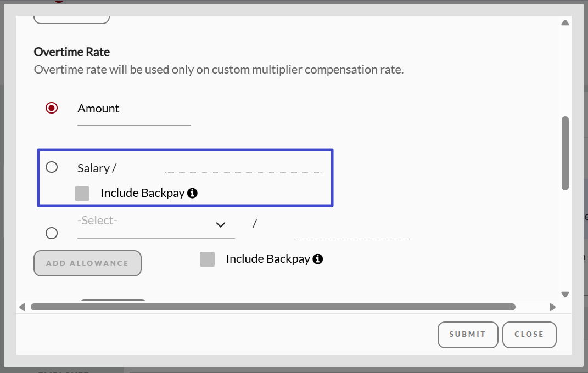Viewport: 588px width, 373px height.
Task: Click the vertical scrollbar thumb
Action: pos(565,152)
